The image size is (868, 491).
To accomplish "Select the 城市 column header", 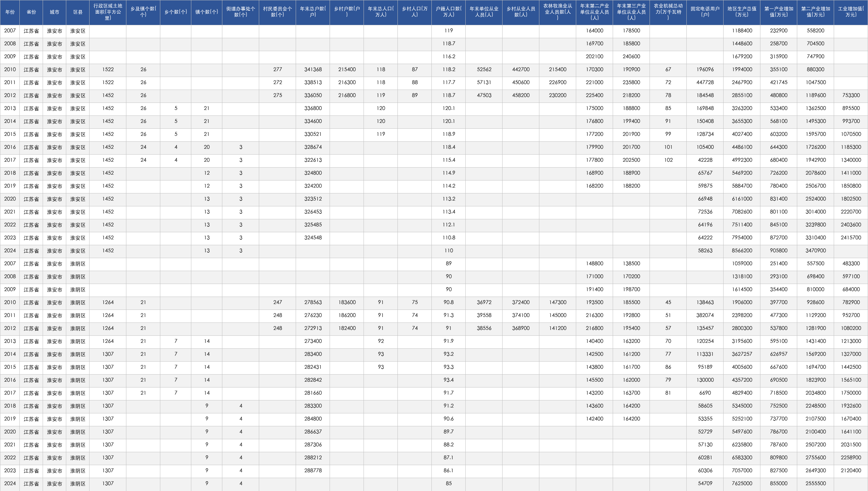I will 55,12.
